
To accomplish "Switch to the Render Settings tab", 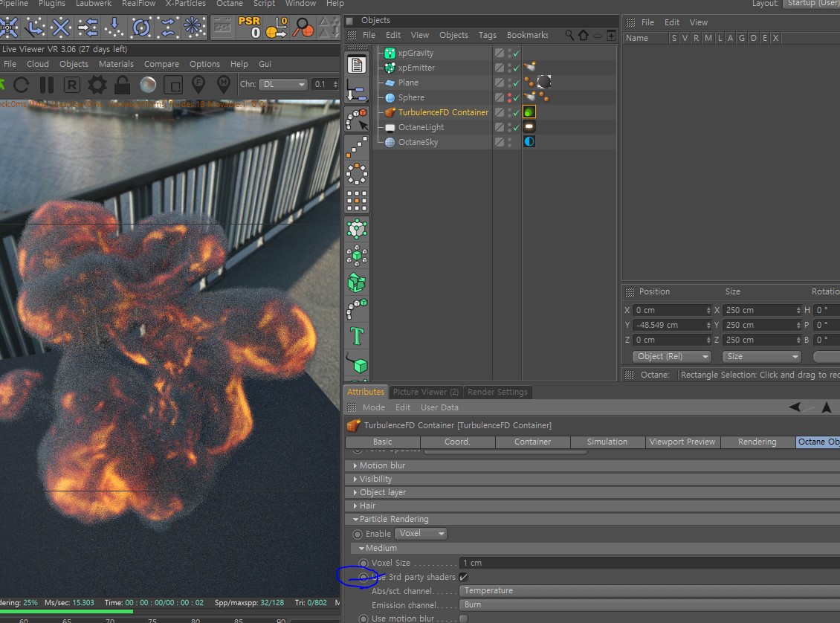I will click(497, 392).
